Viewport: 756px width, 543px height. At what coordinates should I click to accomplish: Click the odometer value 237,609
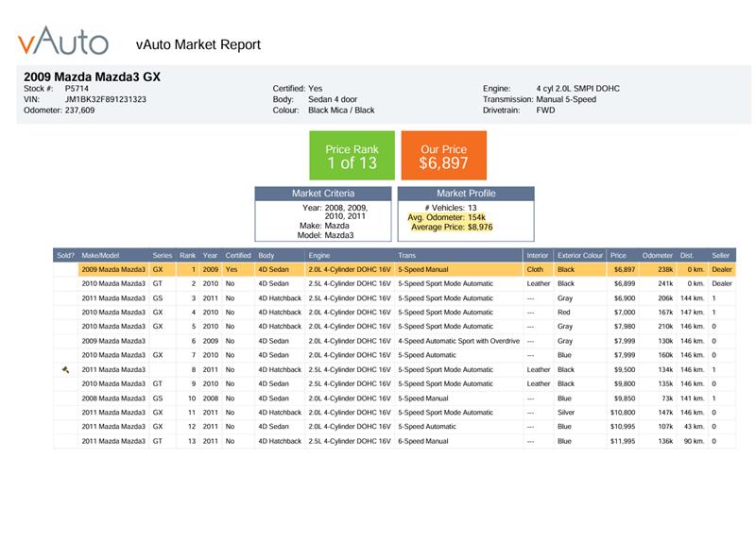coord(79,110)
